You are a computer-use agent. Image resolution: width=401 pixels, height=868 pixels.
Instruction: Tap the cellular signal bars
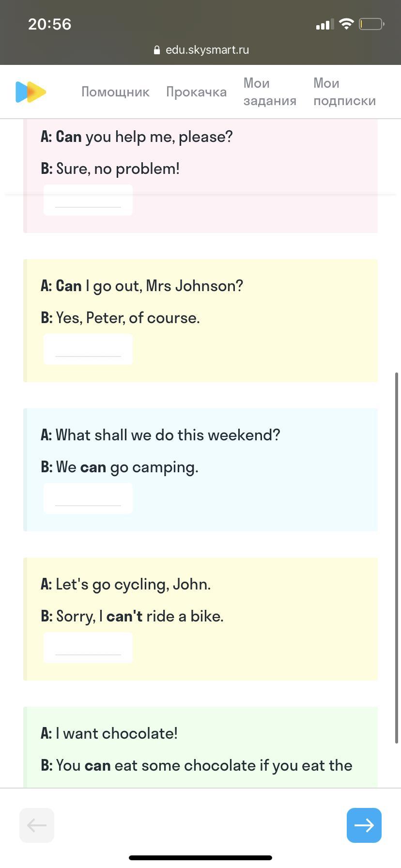click(324, 24)
